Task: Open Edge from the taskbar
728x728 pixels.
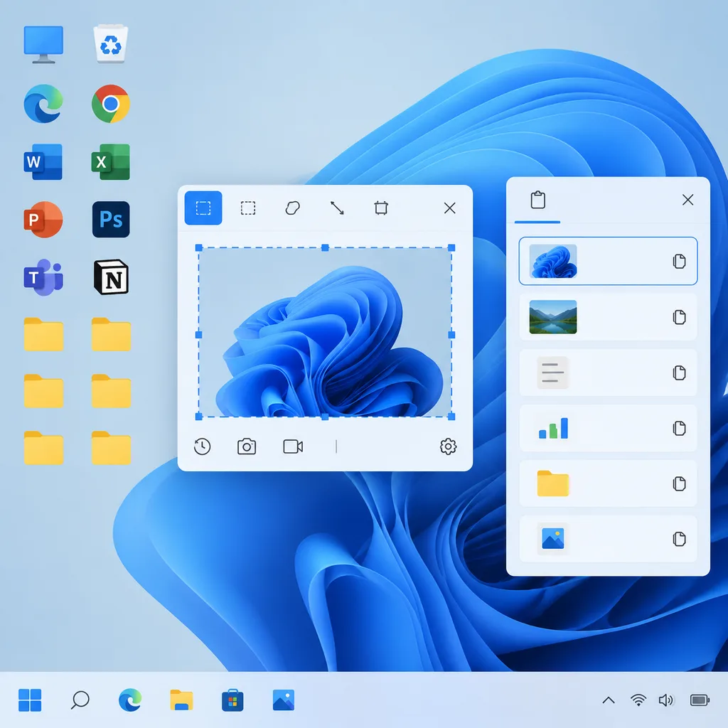Action: pyautogui.click(x=130, y=700)
